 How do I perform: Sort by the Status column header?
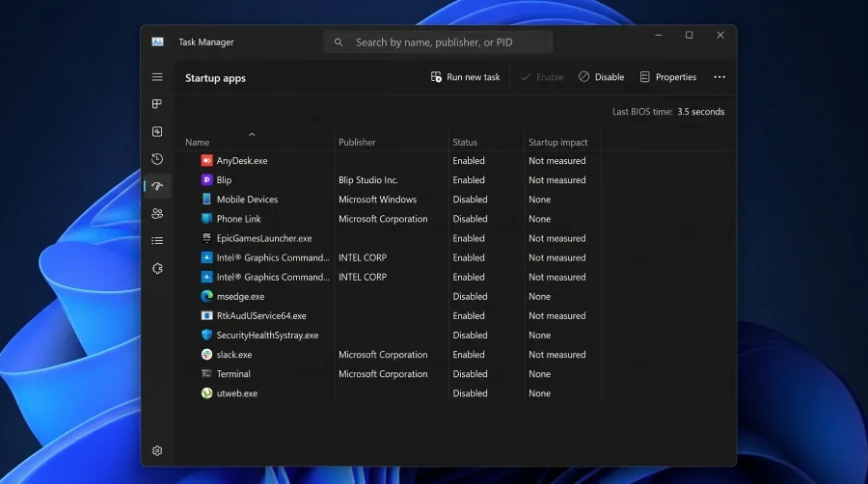click(465, 142)
